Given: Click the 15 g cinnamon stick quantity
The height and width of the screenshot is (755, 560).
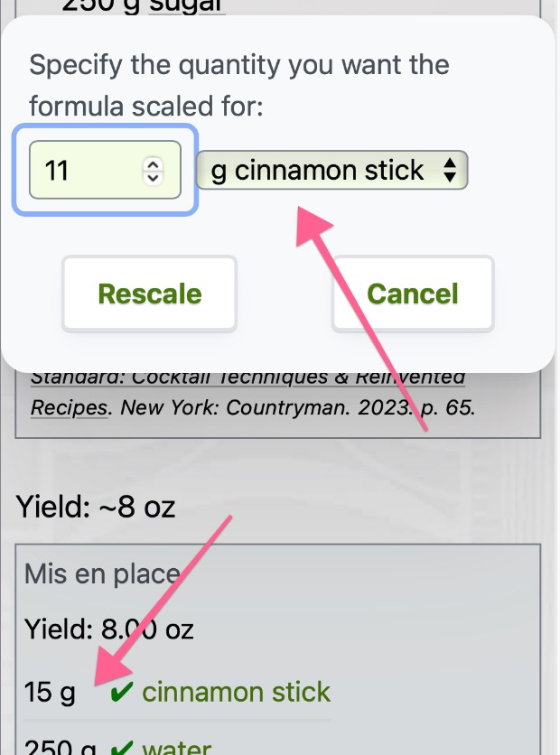Looking at the screenshot, I should (50, 693).
